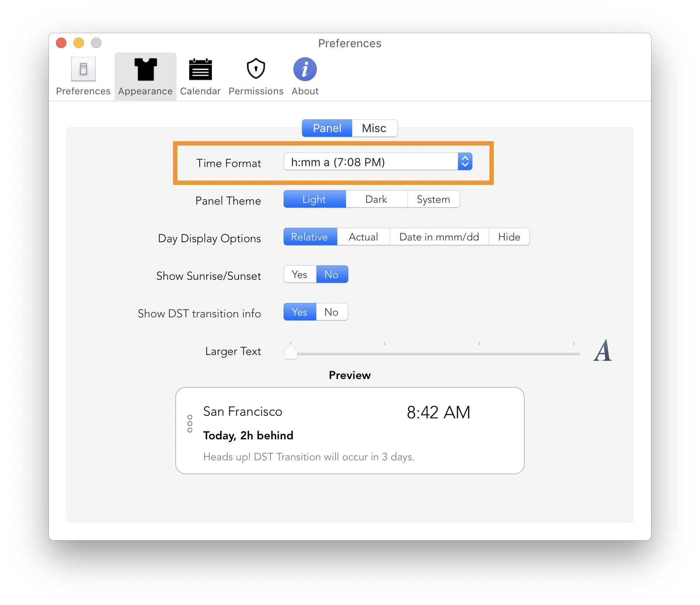Click the Time Format label
This screenshot has width=700, height=605.
tap(229, 163)
